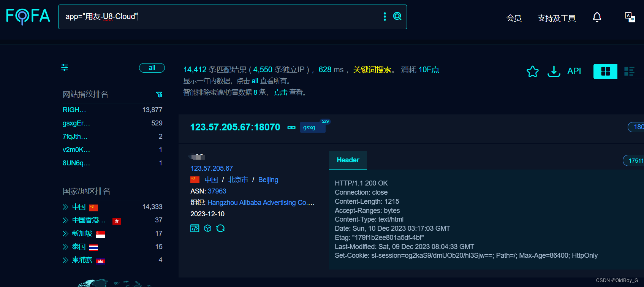
Task: Select the Header tab
Action: coord(348,160)
